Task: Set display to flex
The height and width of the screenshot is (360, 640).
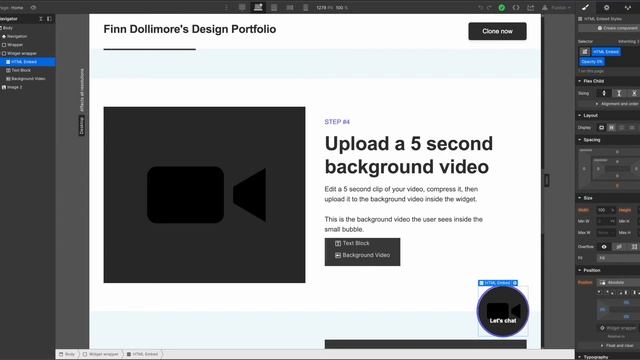Action: (611, 128)
